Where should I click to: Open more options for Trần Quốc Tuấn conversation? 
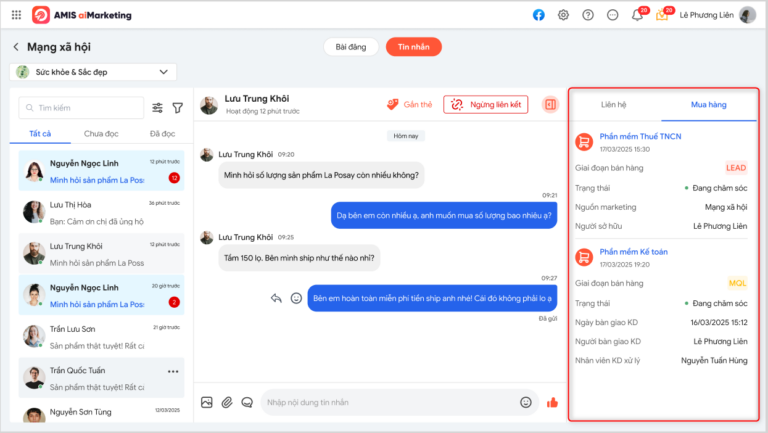173,372
